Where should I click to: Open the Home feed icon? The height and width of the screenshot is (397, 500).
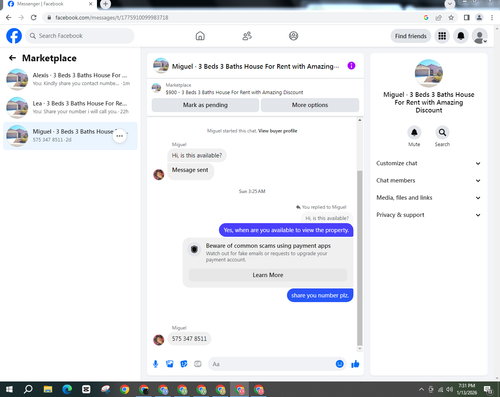click(200, 36)
